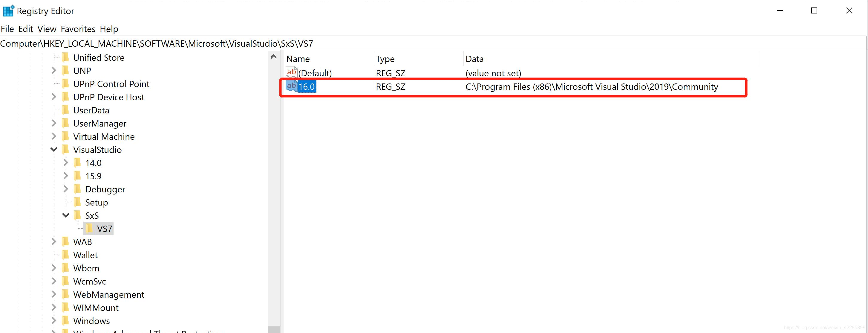Expand the WcmSvc key

pyautogui.click(x=53, y=281)
